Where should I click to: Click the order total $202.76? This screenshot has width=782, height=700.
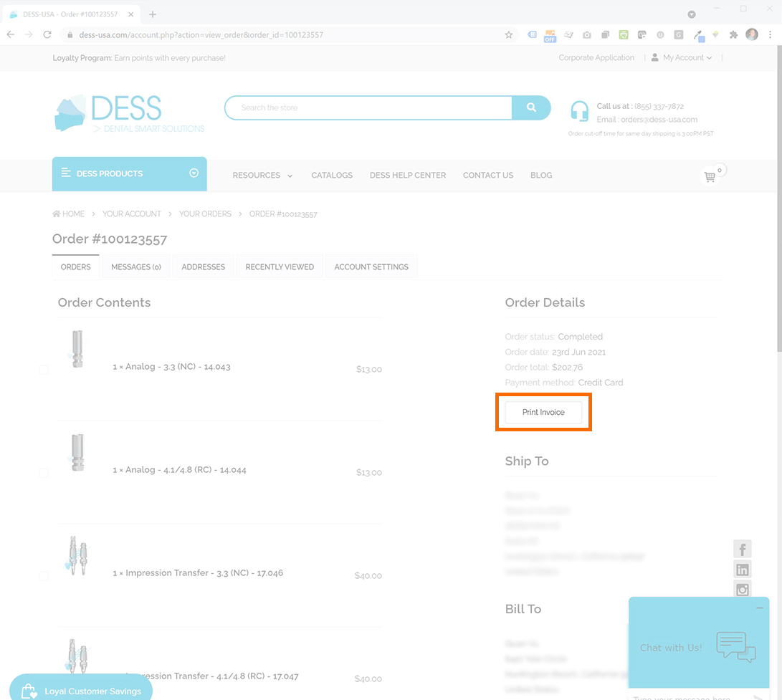pos(567,368)
